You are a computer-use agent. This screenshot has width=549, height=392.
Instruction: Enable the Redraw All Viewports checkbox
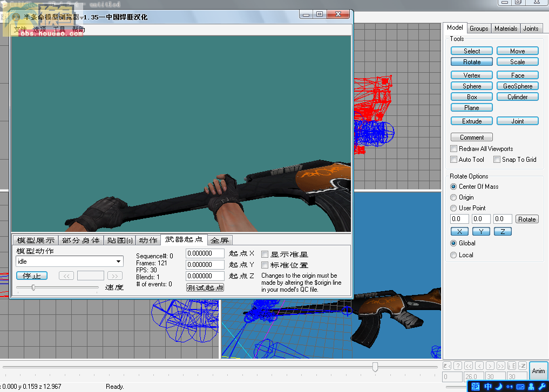pyautogui.click(x=454, y=149)
